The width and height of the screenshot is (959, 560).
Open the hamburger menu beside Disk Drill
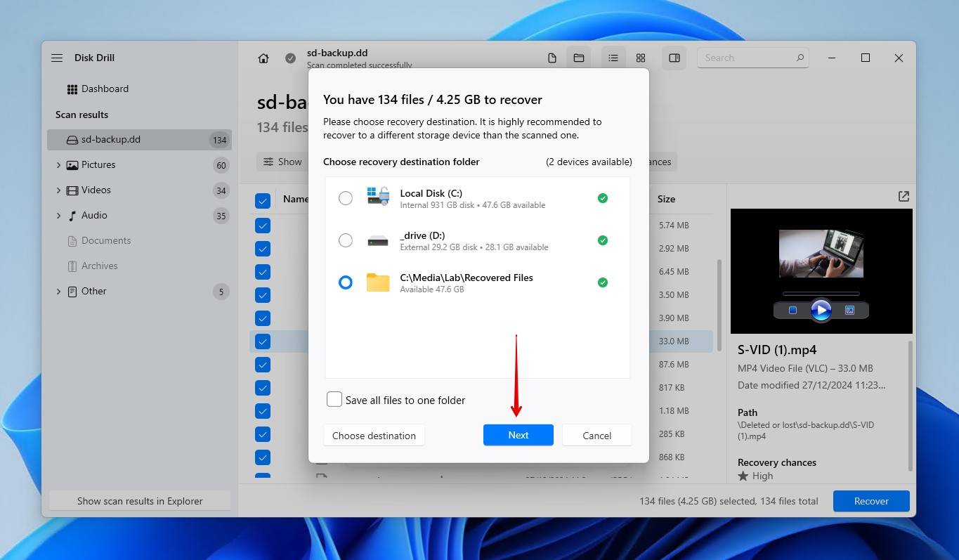coord(56,58)
